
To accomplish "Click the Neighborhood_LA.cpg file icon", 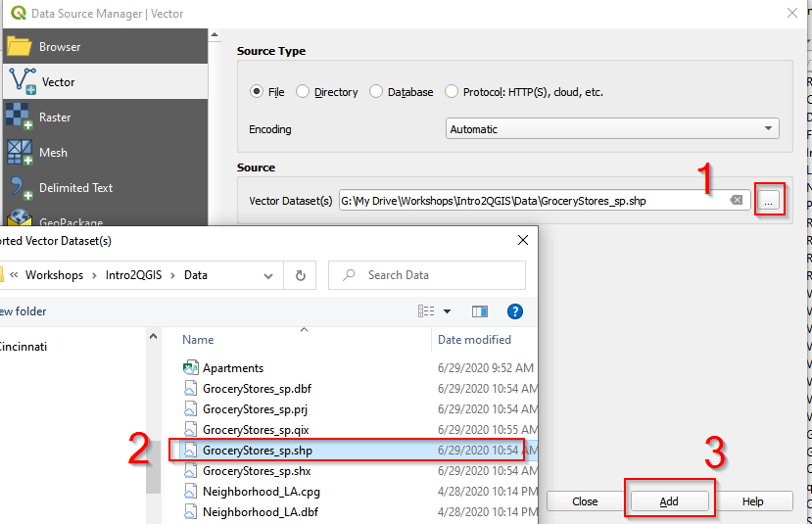I will pyautogui.click(x=191, y=492).
